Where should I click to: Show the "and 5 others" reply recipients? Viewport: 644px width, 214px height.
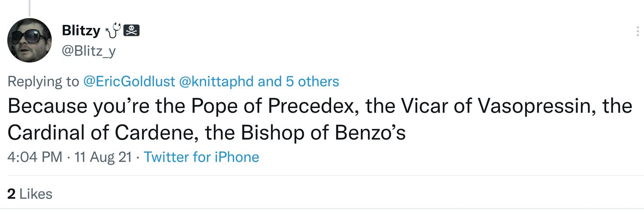pyautogui.click(x=298, y=81)
